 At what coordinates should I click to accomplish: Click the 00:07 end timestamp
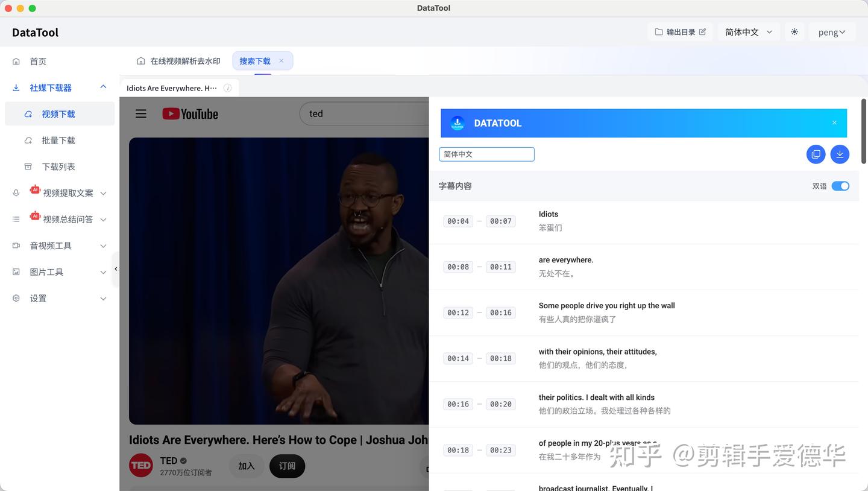[501, 221]
